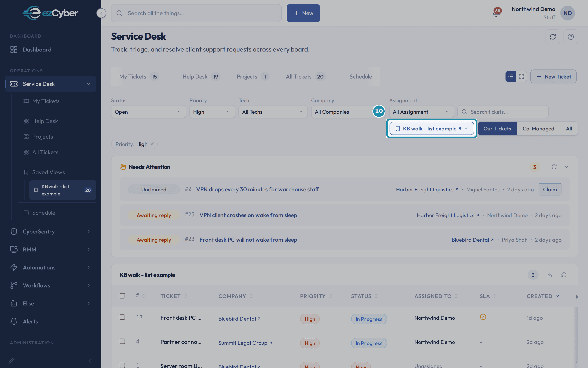This screenshot has width=588, height=368.
Task: Check the box for ticket 1
Action: tap(122, 365)
